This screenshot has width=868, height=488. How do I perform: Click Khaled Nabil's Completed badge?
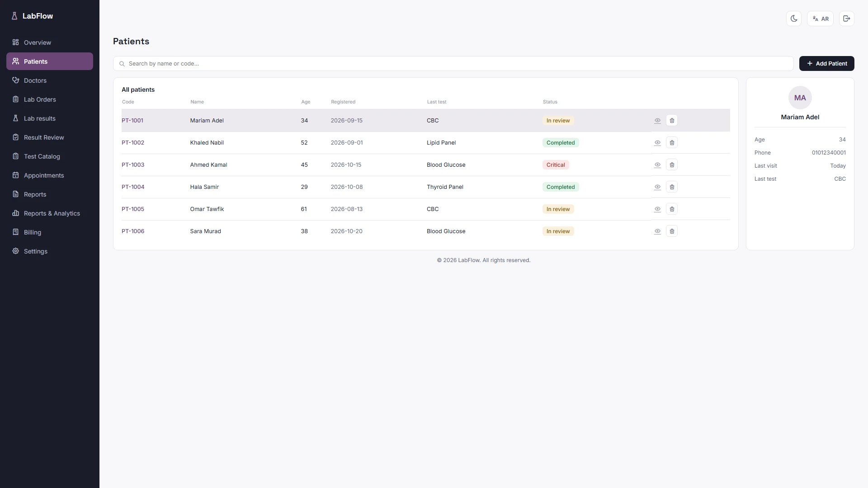(561, 143)
